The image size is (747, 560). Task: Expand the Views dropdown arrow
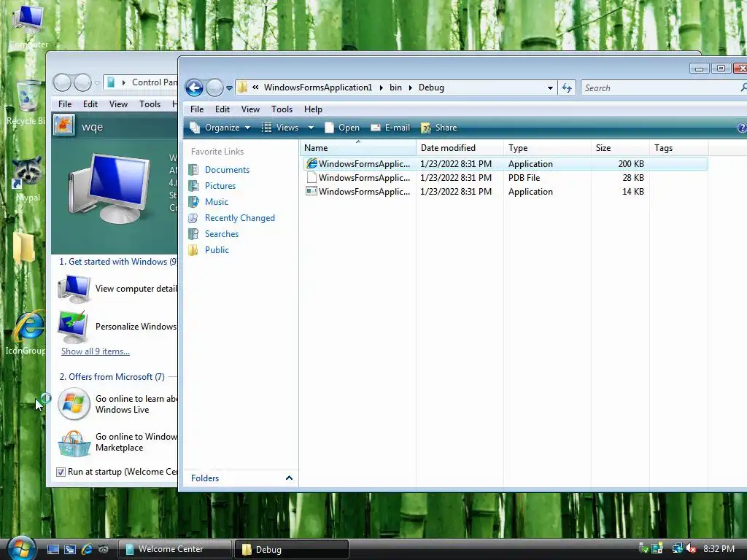tap(311, 128)
